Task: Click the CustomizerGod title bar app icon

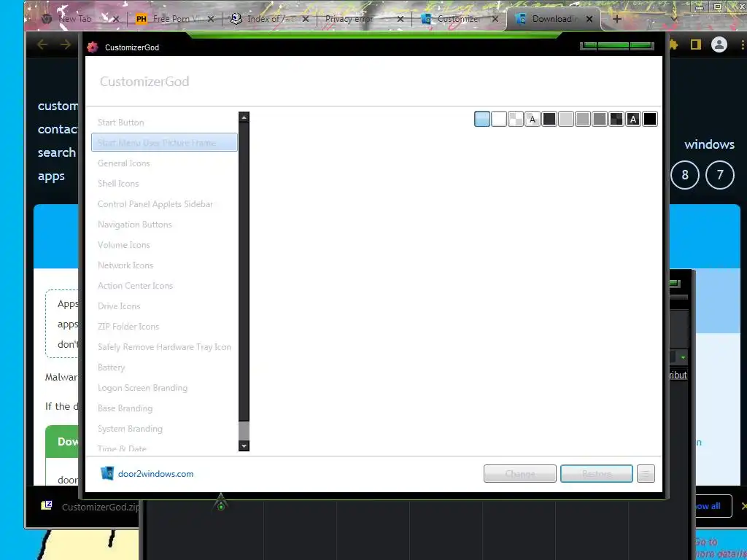Action: click(x=93, y=47)
